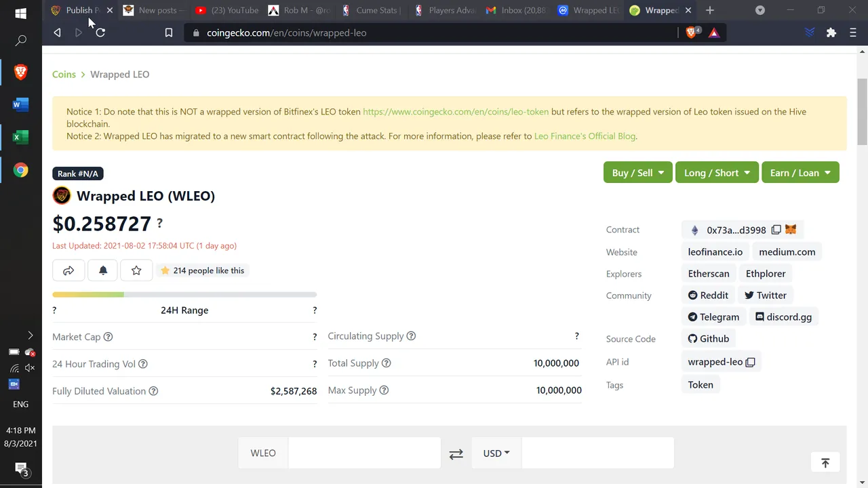Open the tab search dropdown arrow
Viewport: 868px width, 488px height.
click(x=760, y=10)
